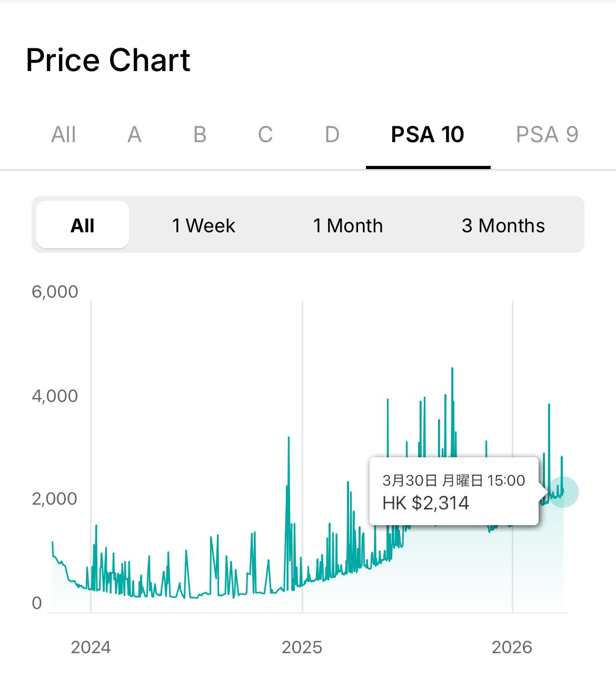The height and width of the screenshot is (699, 616).
Task: Click the 2026 x-axis label
Action: coord(512,647)
